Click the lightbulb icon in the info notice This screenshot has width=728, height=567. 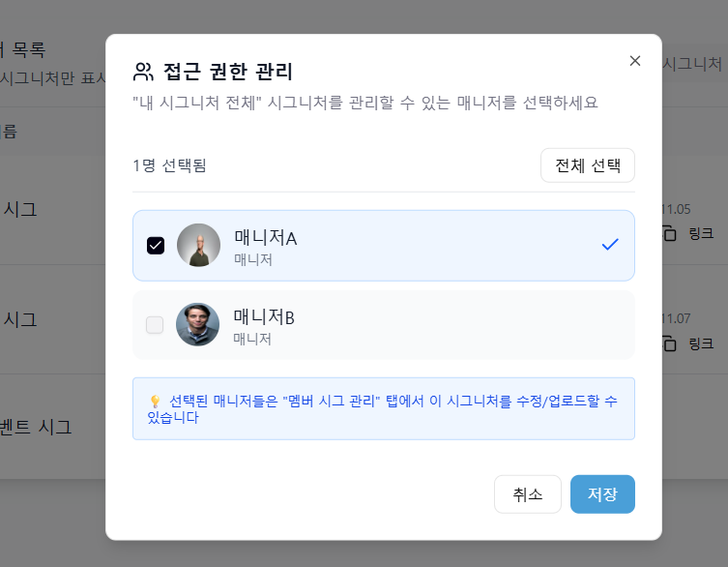coord(155,402)
